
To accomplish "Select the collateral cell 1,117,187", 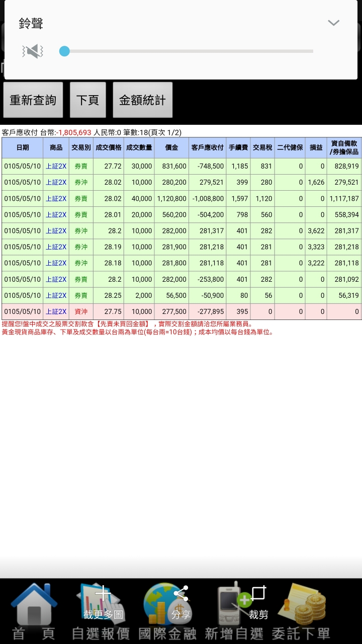I will [x=344, y=199].
